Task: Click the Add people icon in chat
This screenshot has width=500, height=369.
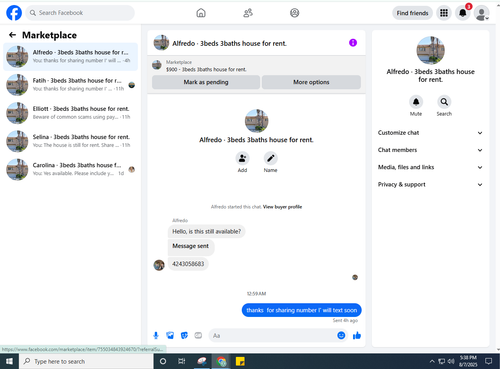Action: [242, 158]
